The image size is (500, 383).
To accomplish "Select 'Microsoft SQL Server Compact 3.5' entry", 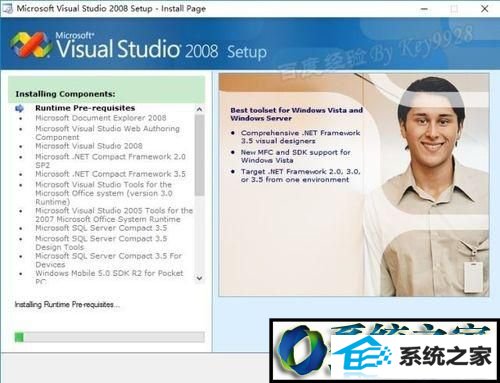I will click(101, 228).
